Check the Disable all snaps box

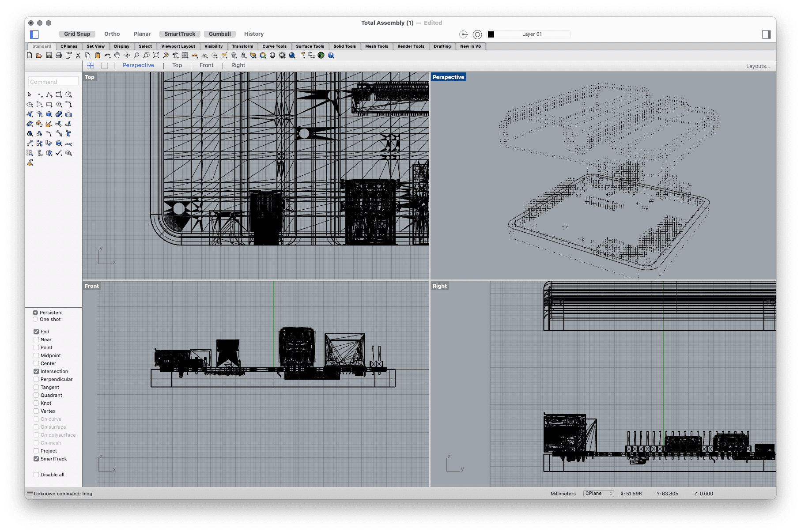tap(36, 475)
